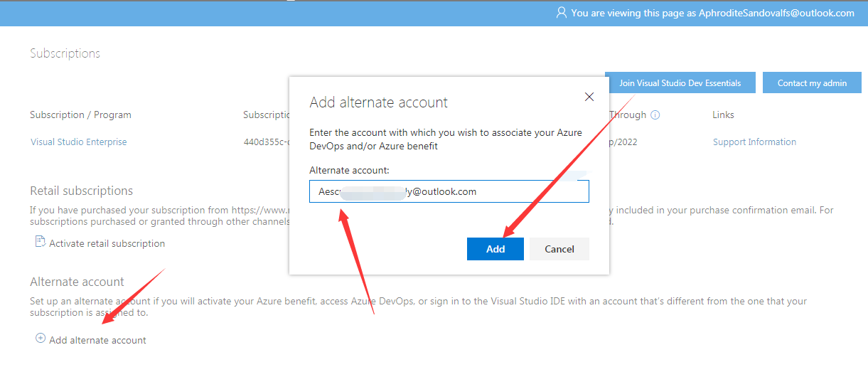Select the Retail subscriptions heading
The height and width of the screenshot is (372, 868).
pos(81,191)
